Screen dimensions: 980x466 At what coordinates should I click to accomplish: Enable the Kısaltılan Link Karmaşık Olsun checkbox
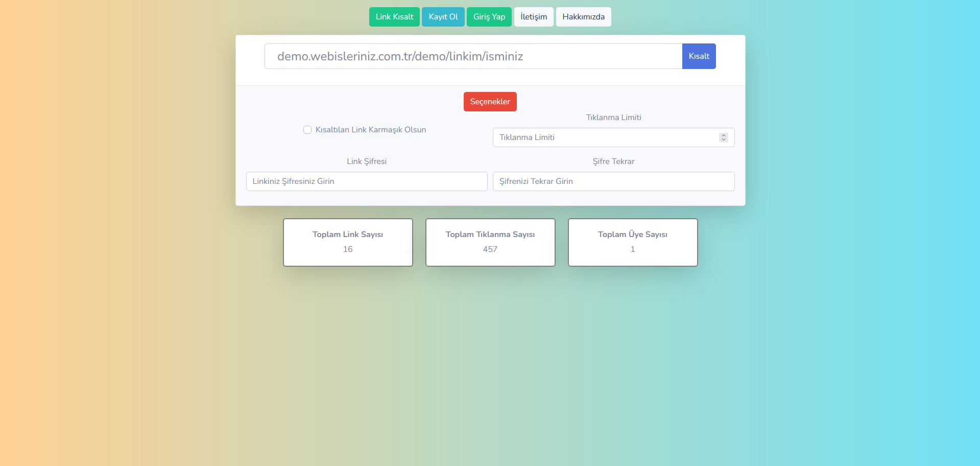(307, 130)
